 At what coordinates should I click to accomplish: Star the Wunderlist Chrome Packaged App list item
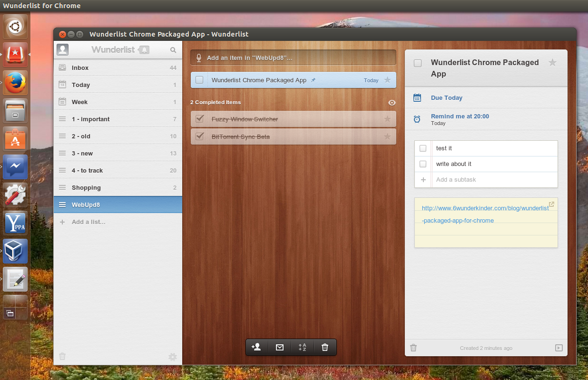tap(387, 80)
